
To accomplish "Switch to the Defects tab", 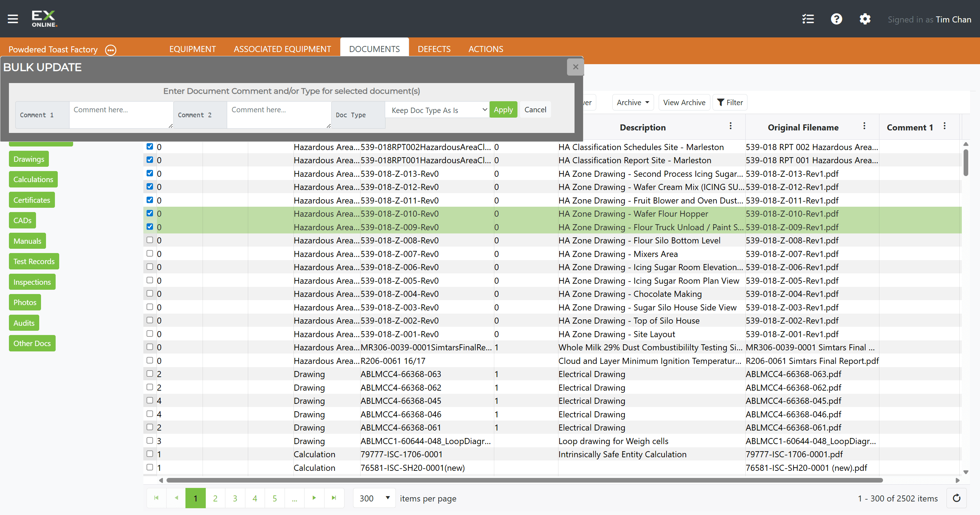I will [434, 49].
